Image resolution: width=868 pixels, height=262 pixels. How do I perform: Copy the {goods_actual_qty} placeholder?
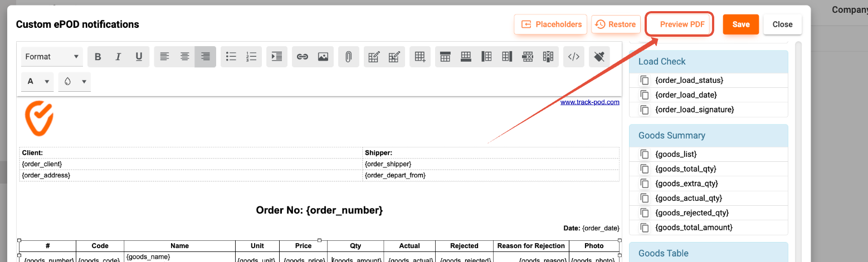pyautogui.click(x=645, y=198)
